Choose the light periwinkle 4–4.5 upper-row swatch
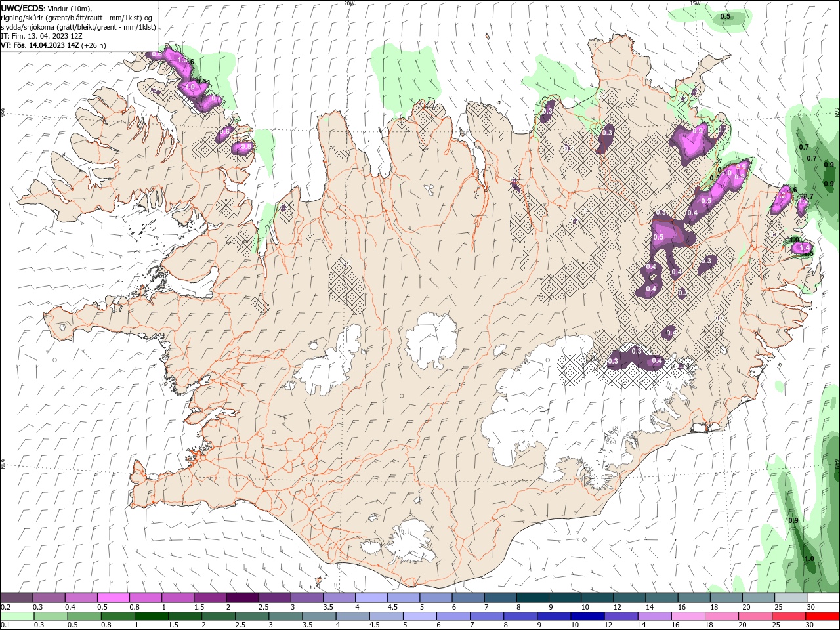Image resolution: width=840 pixels, height=630 pixels. 371,598
